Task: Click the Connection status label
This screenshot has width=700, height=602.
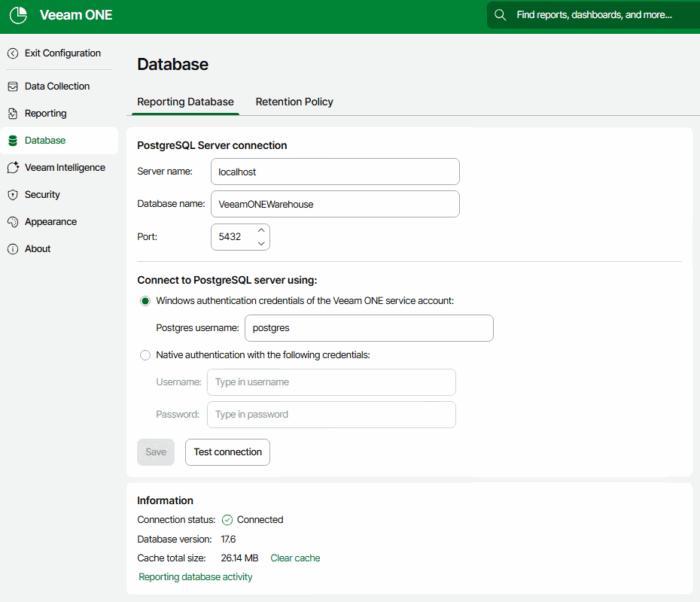Action: (x=176, y=520)
